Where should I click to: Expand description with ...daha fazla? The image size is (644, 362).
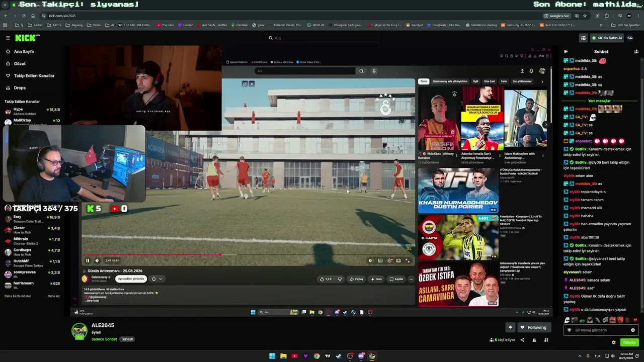[93, 301]
